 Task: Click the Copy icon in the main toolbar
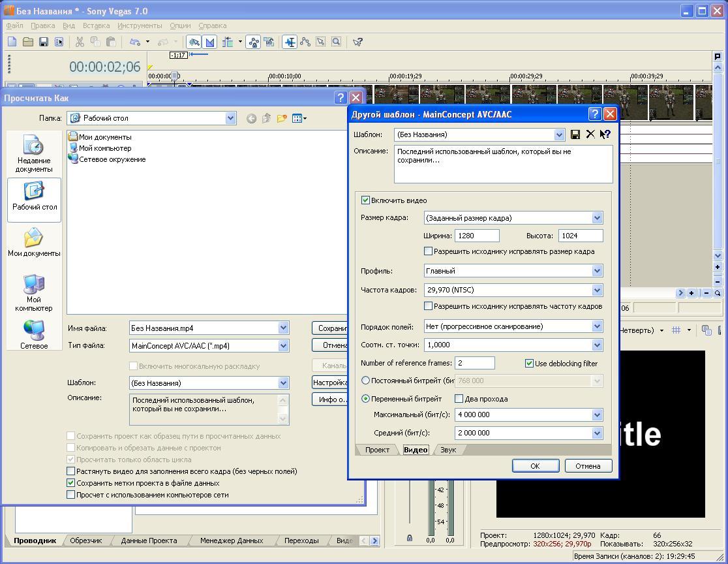[95, 42]
